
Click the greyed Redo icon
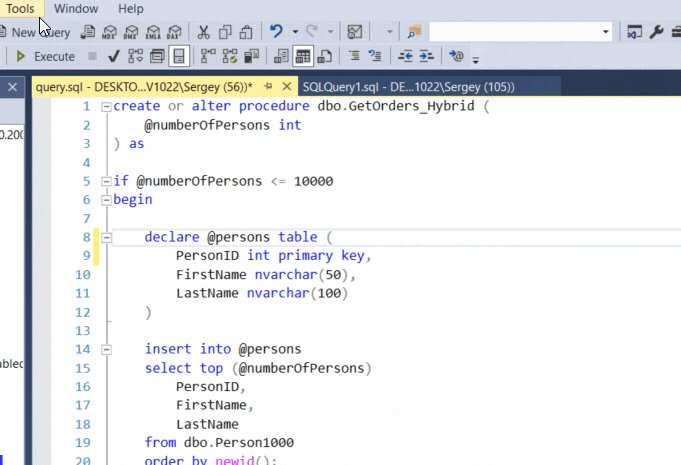[x=311, y=32]
